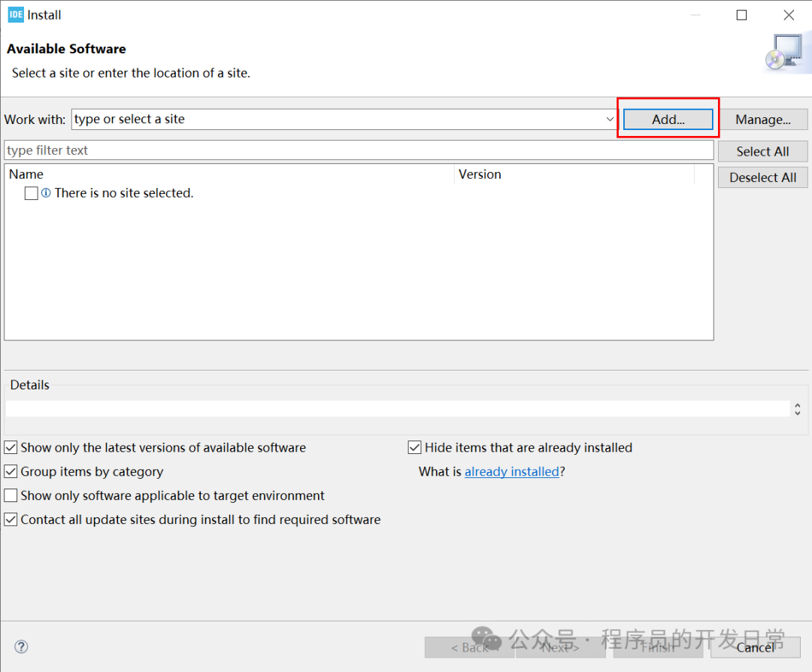Screen dimensions: 812x672
Task: Click the Add... button
Action: [668, 120]
